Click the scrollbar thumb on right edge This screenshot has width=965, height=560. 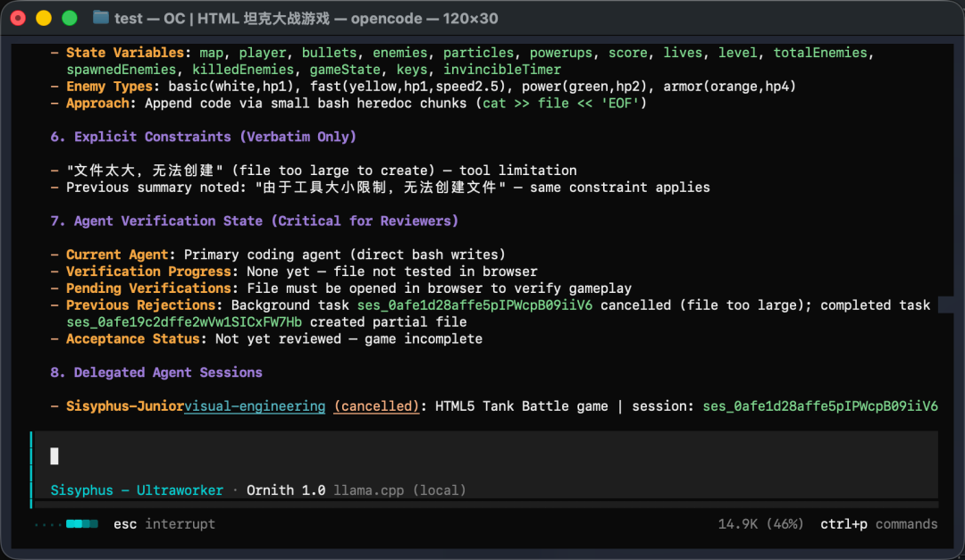945,305
